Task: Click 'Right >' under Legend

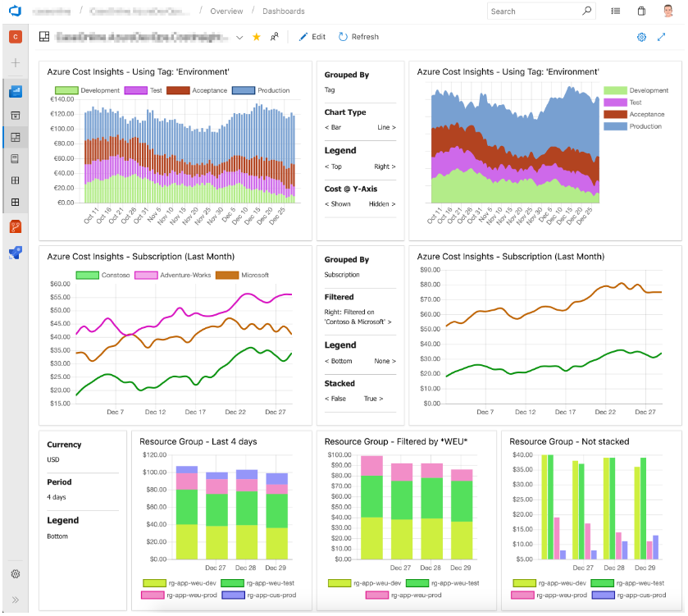Action: 385,167
